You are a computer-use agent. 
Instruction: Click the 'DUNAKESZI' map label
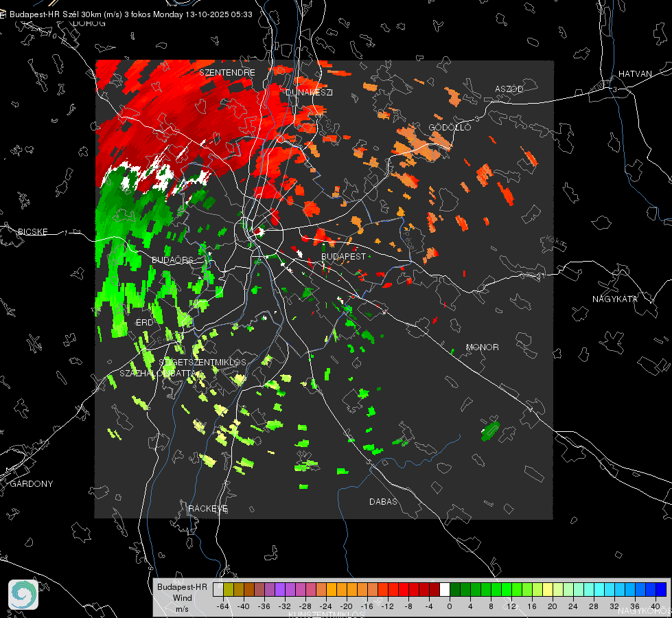pyautogui.click(x=309, y=92)
